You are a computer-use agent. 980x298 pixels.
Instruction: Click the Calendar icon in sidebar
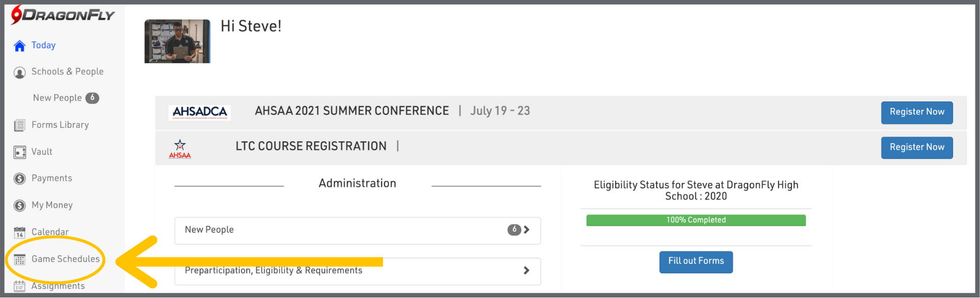(19, 232)
